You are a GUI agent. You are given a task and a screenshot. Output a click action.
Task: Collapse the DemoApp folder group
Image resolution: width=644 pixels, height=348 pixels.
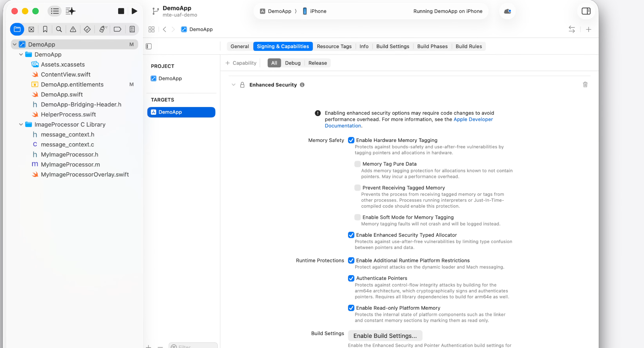(21, 54)
